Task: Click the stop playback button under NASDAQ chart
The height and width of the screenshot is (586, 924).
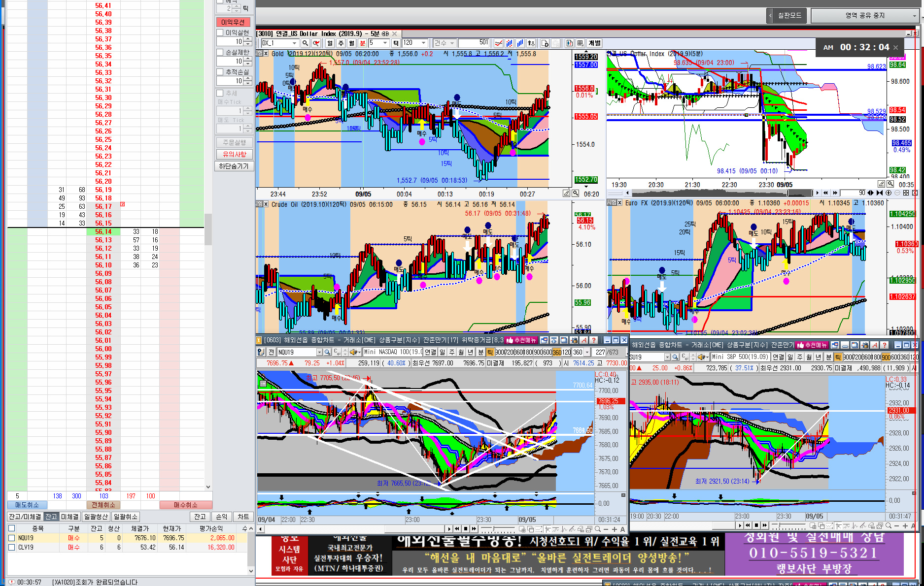Action: (465, 529)
